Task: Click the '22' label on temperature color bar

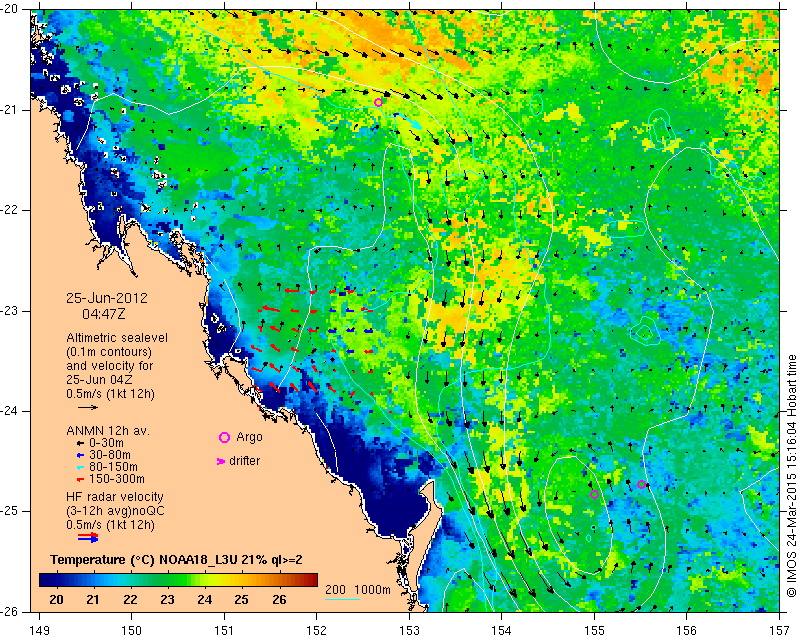Action: pos(130,599)
